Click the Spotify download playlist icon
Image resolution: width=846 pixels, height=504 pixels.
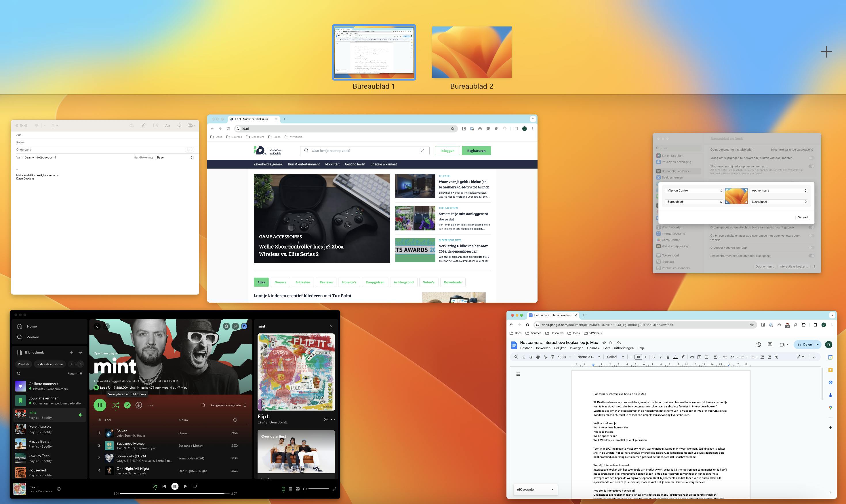pyautogui.click(x=139, y=405)
